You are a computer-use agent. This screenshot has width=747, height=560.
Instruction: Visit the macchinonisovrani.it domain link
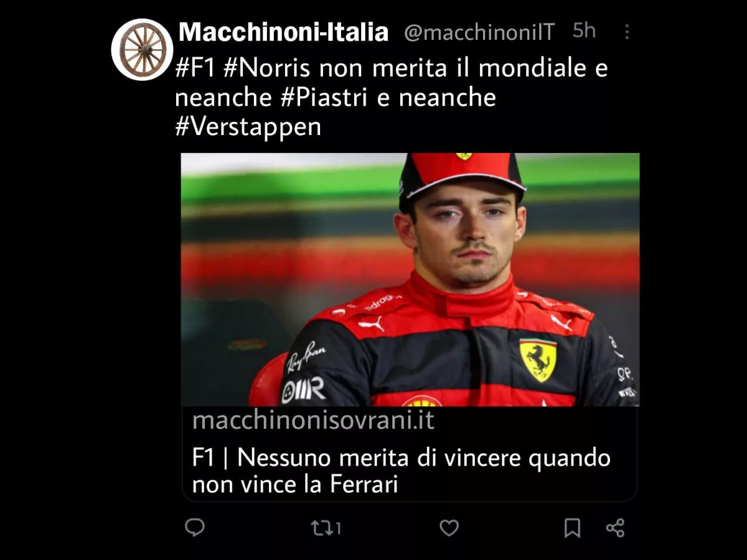pyautogui.click(x=313, y=421)
